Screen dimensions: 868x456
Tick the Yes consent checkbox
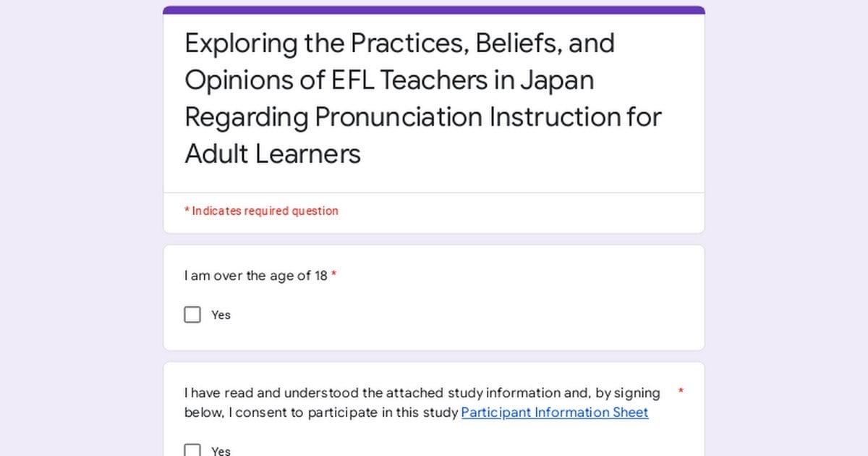192,450
